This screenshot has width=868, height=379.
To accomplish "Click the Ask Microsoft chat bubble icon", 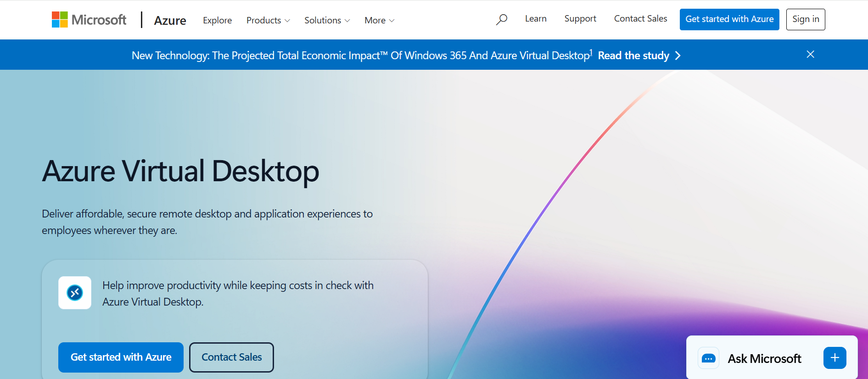I will (708, 358).
